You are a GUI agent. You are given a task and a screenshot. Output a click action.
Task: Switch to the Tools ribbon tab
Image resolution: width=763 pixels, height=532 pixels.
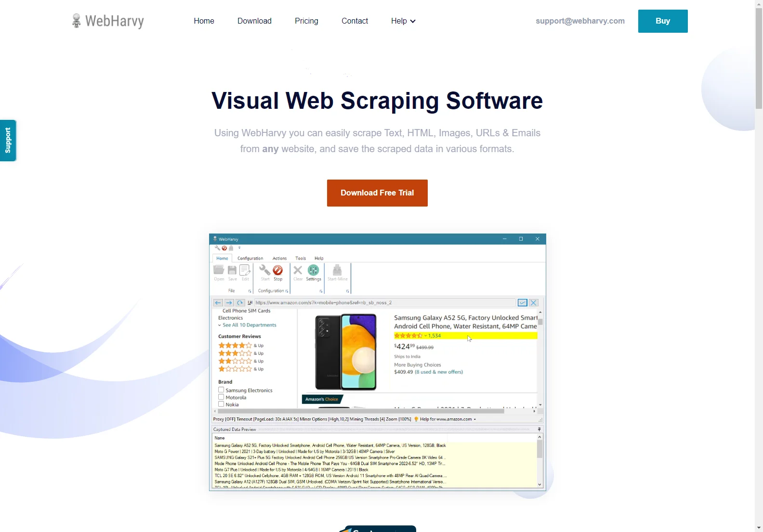pos(301,259)
